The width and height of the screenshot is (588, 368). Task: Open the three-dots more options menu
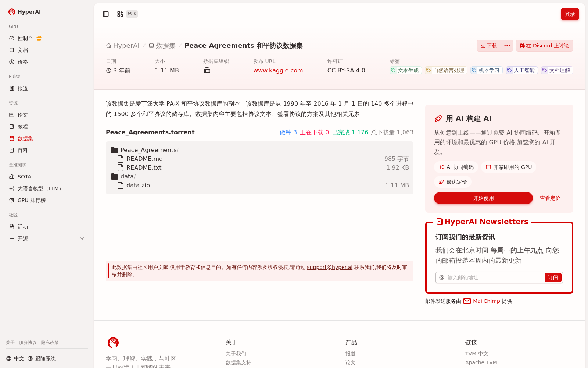coord(507,46)
